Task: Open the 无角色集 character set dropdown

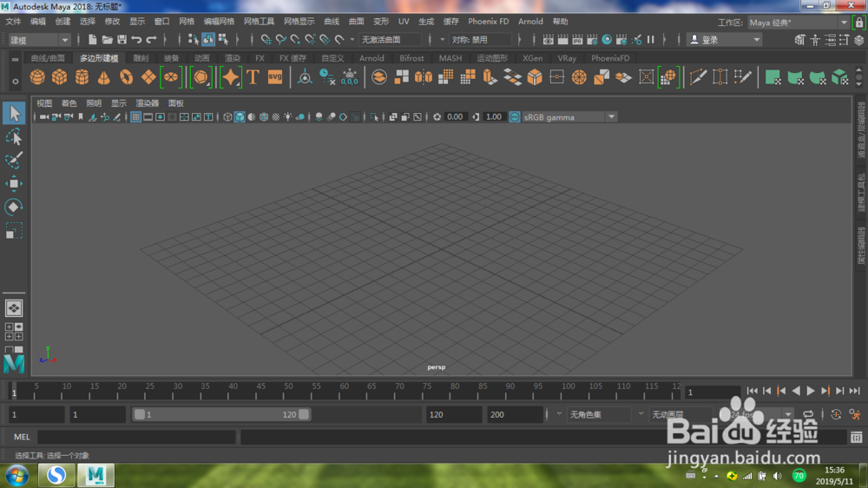Action: coord(601,414)
